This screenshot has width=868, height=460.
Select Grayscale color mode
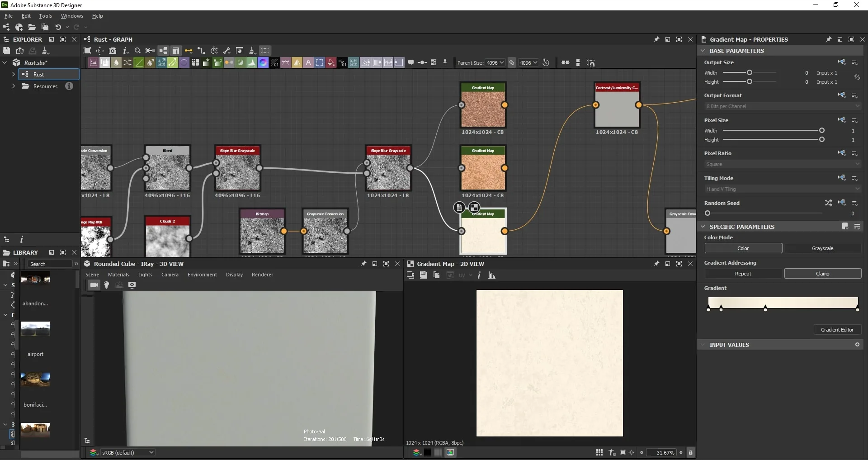pos(822,248)
